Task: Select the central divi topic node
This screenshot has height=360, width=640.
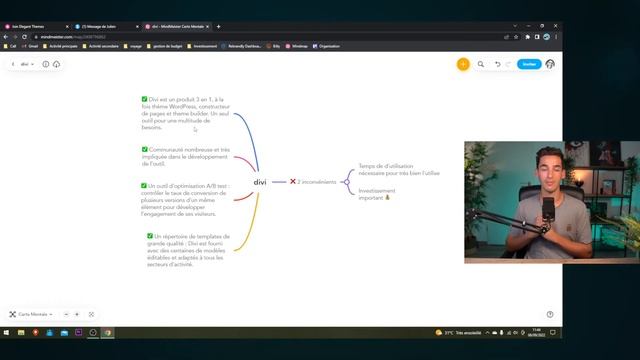Action: [x=260, y=182]
